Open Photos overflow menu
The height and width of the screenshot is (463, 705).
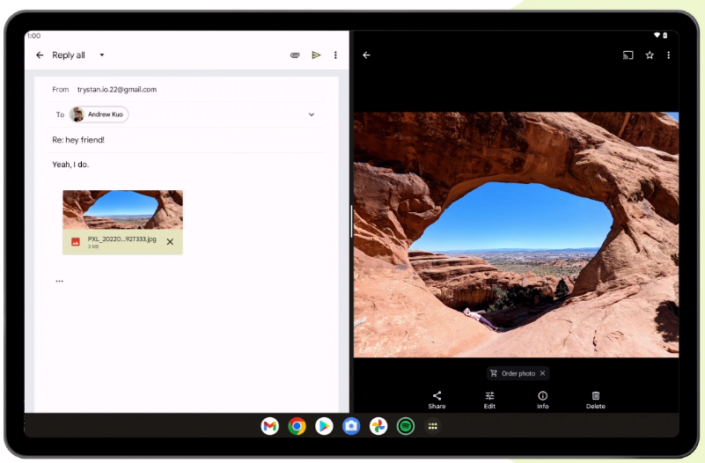668,55
